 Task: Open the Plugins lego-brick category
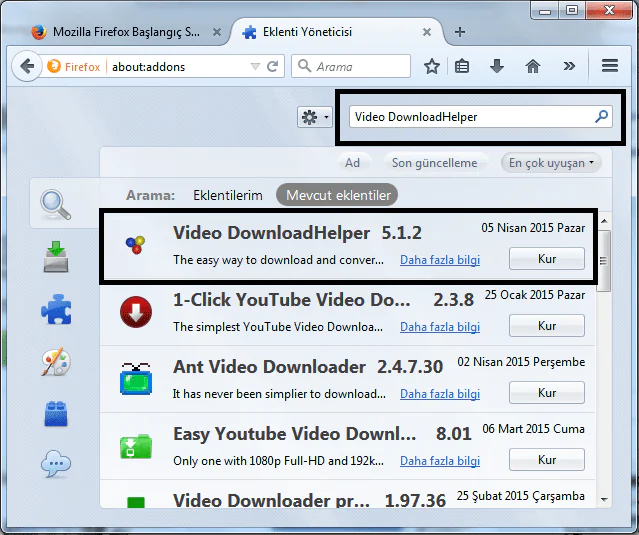click(x=56, y=413)
